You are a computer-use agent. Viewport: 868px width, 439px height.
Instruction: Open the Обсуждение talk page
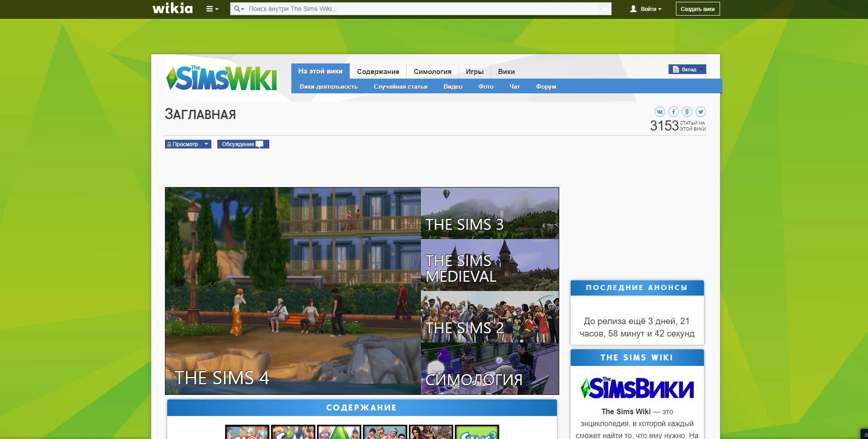243,144
